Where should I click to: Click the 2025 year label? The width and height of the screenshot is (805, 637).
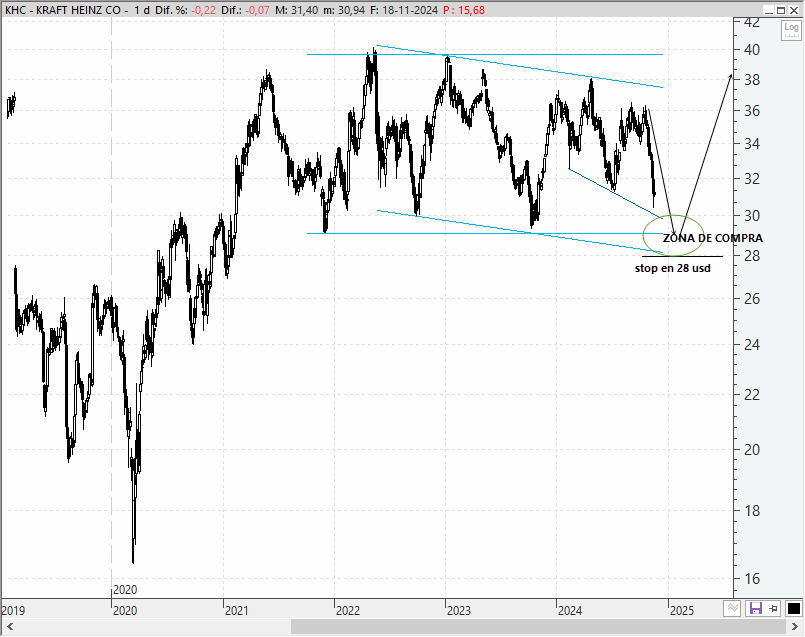coord(682,610)
